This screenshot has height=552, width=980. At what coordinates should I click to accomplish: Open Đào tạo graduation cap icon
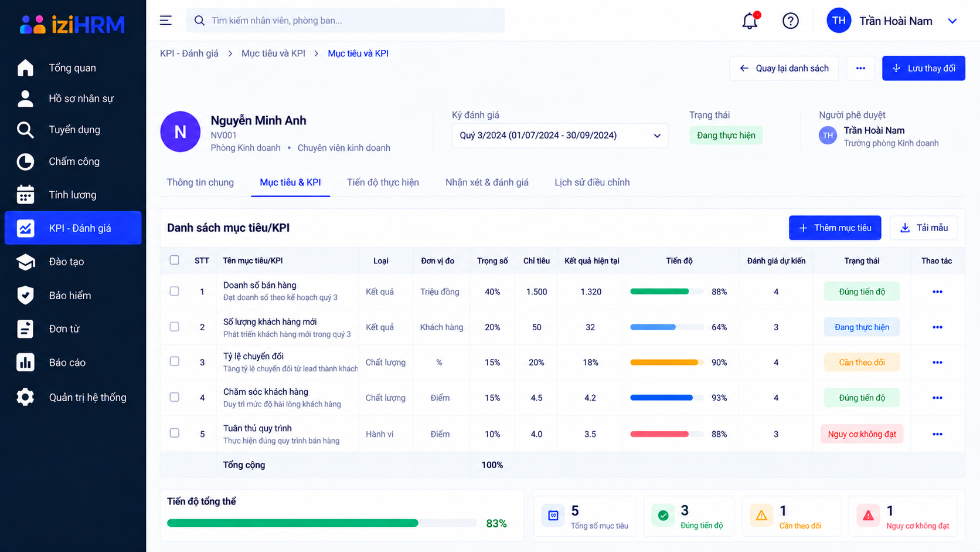(25, 262)
